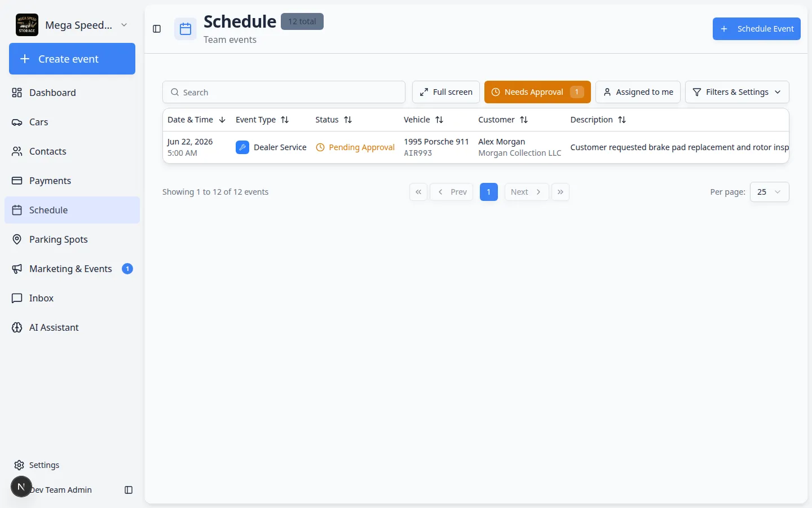Open the Per page 25 dropdown
The width and height of the screenshot is (812, 508).
[769, 192]
